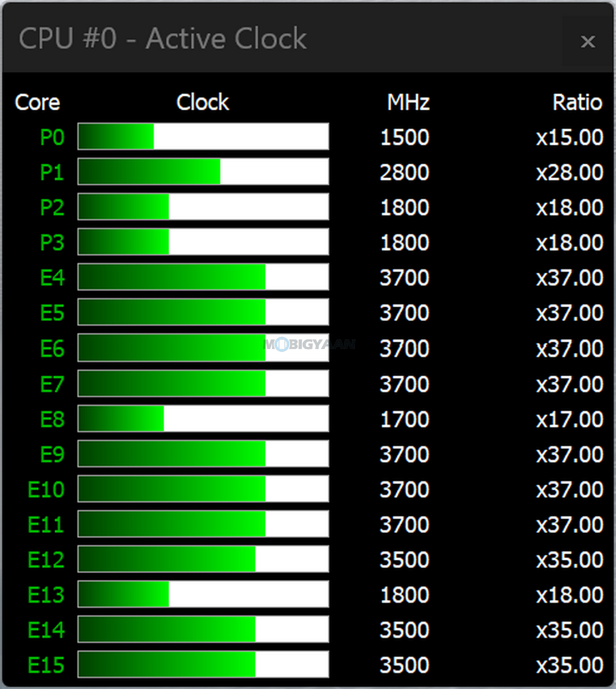Click the E15 core label

click(x=46, y=665)
